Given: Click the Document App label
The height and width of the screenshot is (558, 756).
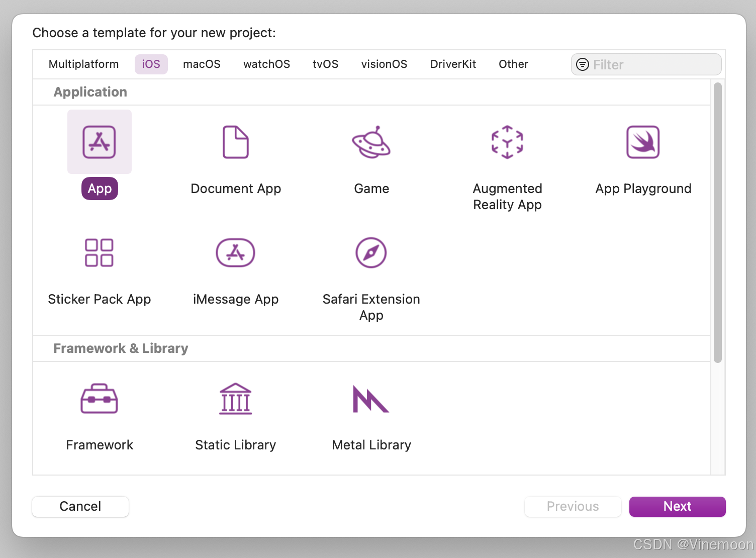Looking at the screenshot, I should 236,189.
